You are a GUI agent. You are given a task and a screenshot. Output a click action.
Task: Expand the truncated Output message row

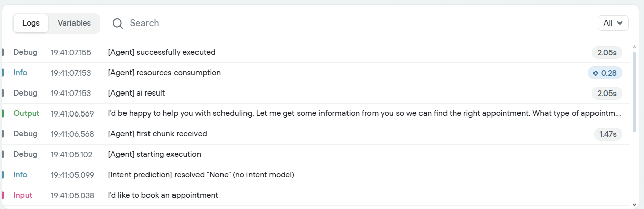[x=364, y=113]
